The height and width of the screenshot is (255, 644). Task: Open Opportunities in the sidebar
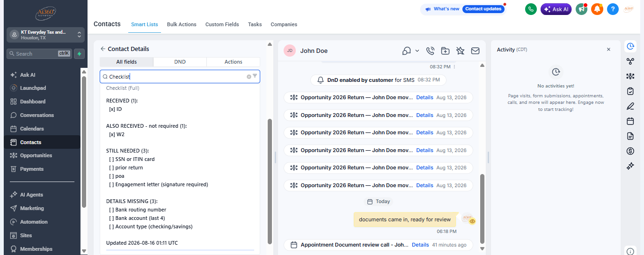pyautogui.click(x=36, y=155)
